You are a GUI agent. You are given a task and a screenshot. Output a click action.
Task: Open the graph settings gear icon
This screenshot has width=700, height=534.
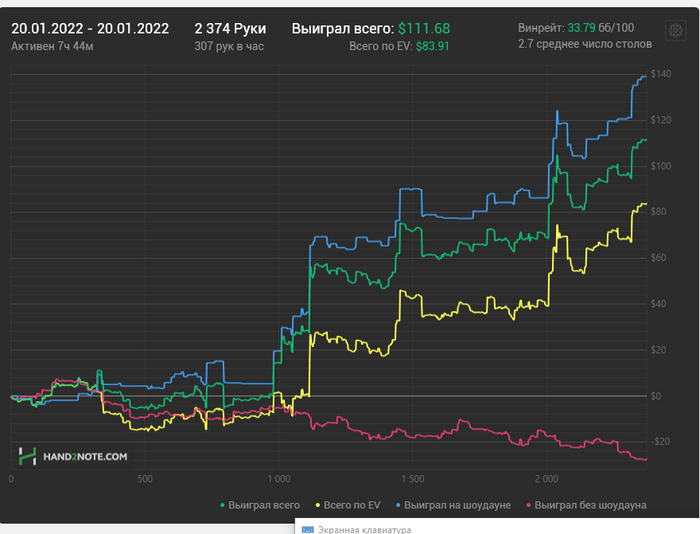click(x=675, y=30)
